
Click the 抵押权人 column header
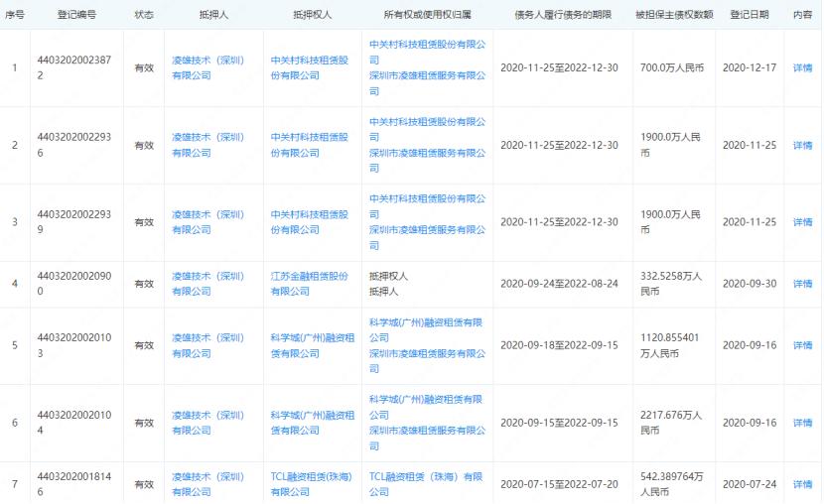pyautogui.click(x=312, y=15)
